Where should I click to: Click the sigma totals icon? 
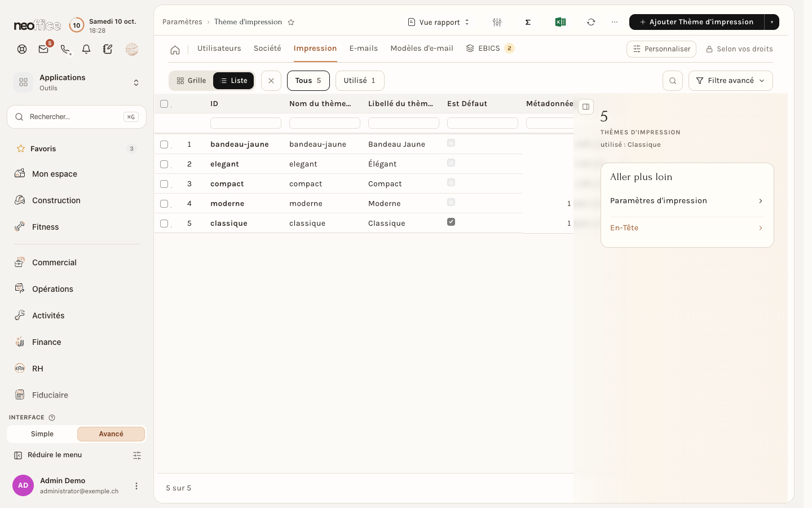[528, 22]
